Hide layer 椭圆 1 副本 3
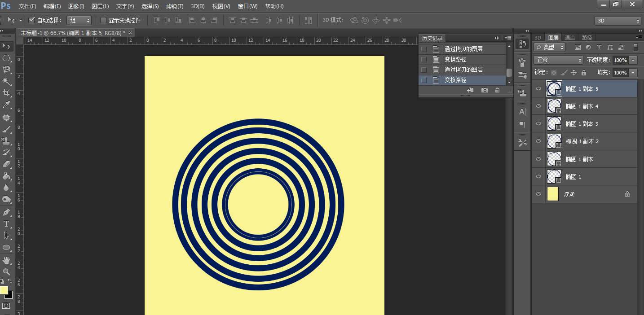Screen dimensions: 644x315 [538, 124]
